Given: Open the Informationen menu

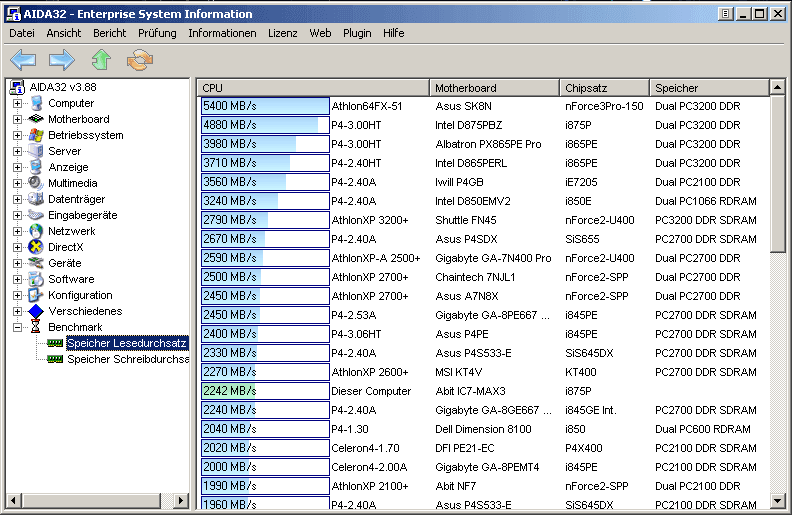Looking at the screenshot, I should click(x=222, y=33).
